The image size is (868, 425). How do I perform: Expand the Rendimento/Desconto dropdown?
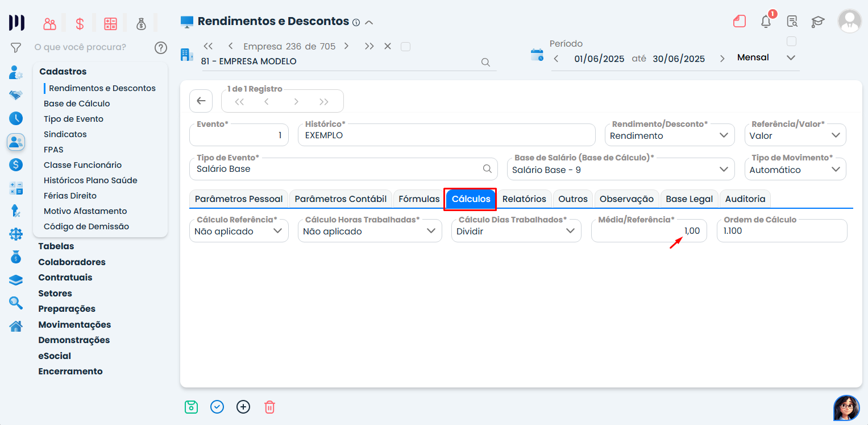click(x=723, y=135)
